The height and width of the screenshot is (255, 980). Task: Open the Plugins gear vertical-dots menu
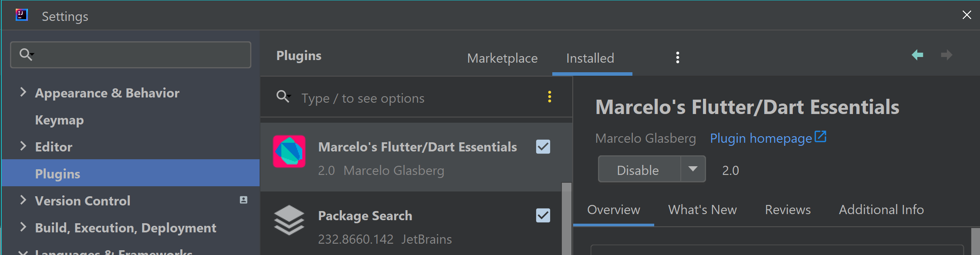(x=677, y=57)
